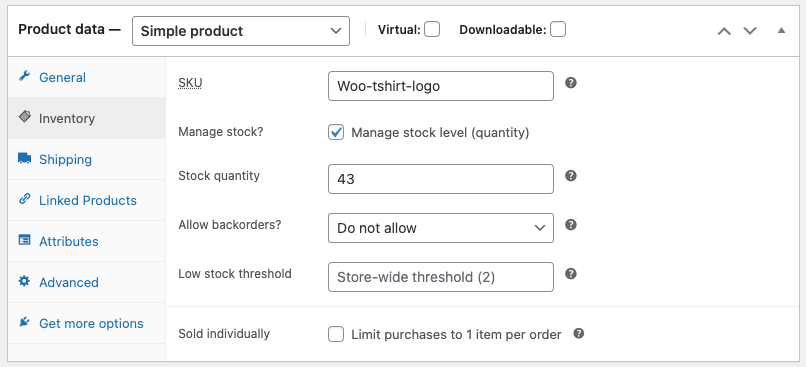Move Product data panel up

(x=724, y=31)
